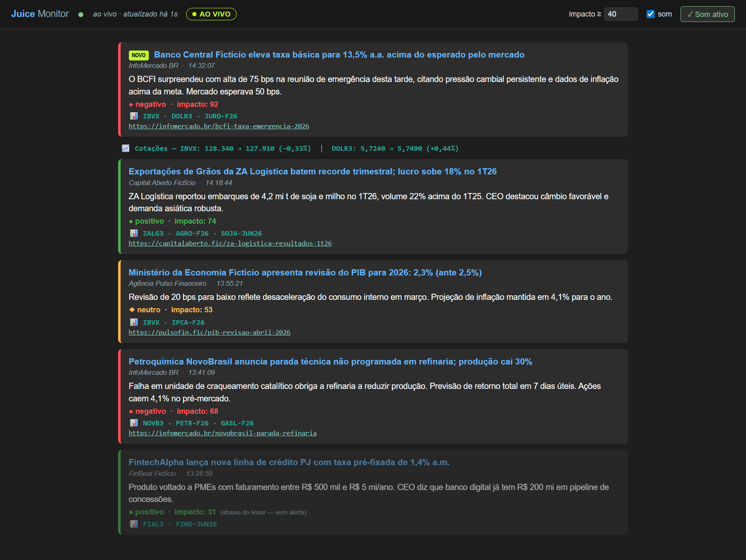The width and height of the screenshot is (746, 560).
Task: Click the neutro sentiment label
Action: 145,310
